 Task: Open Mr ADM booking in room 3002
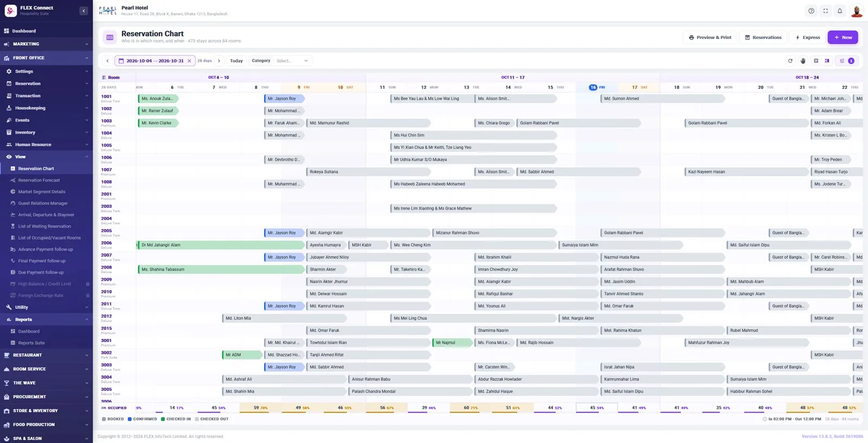click(242, 355)
